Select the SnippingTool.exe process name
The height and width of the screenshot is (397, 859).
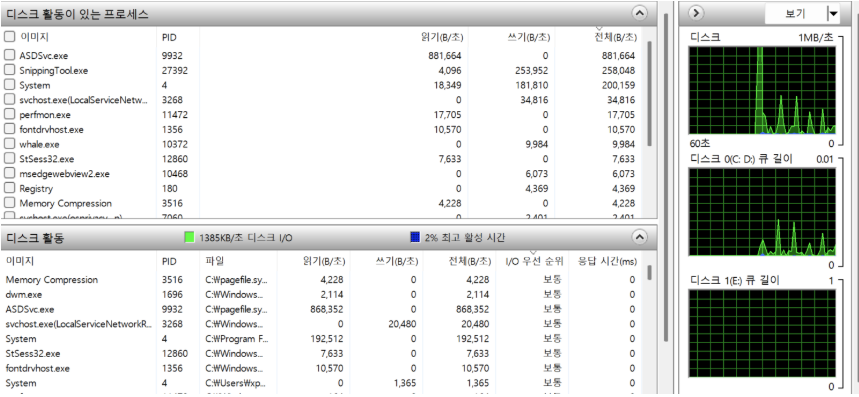[x=54, y=71]
